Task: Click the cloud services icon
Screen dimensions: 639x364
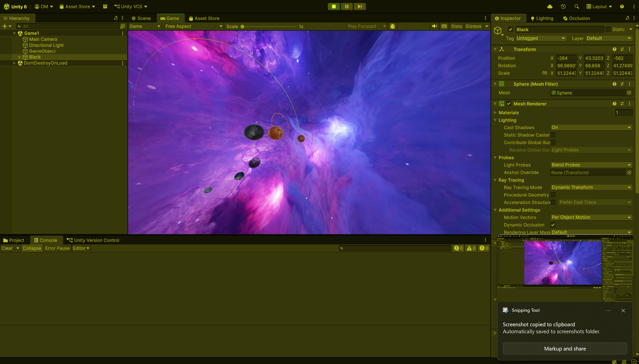Action: click(x=550, y=6)
